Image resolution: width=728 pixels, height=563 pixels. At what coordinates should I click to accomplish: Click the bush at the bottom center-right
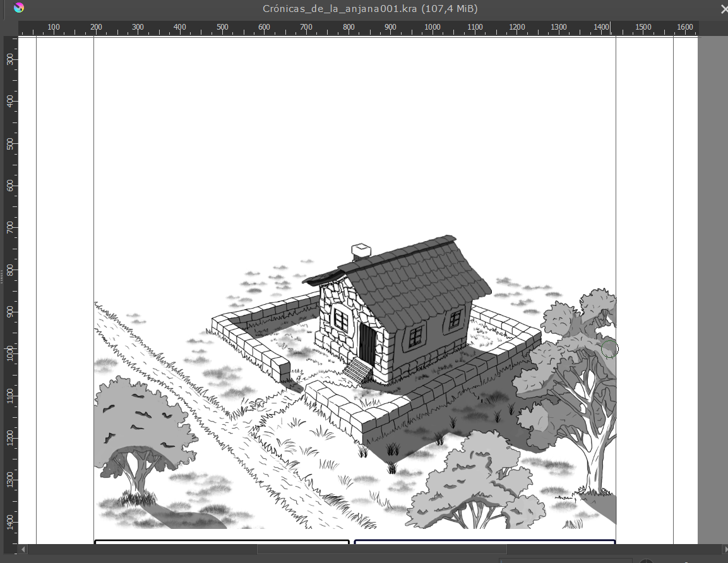pos(480,486)
